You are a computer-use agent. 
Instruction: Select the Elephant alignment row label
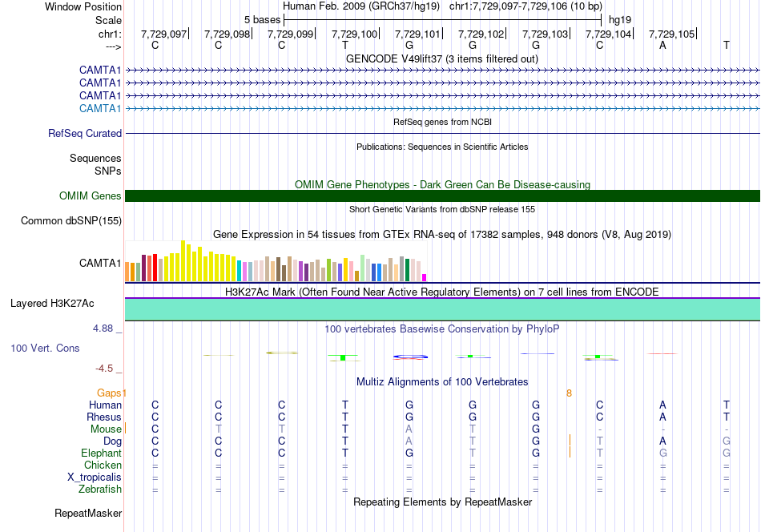[x=101, y=453]
